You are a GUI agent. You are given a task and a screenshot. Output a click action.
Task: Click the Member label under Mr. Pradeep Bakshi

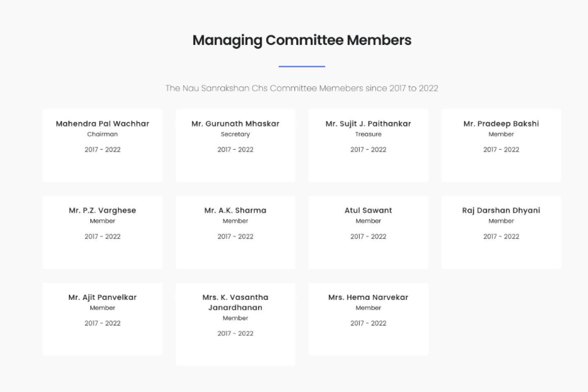[501, 134]
